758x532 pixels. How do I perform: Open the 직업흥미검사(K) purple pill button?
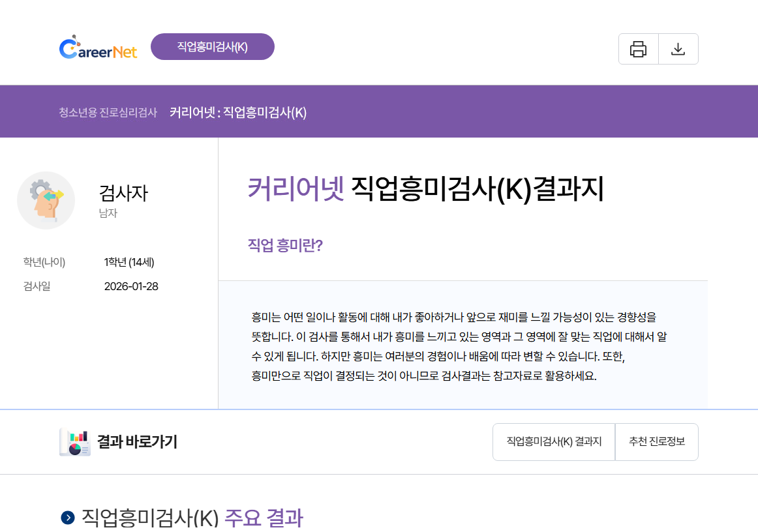213,47
